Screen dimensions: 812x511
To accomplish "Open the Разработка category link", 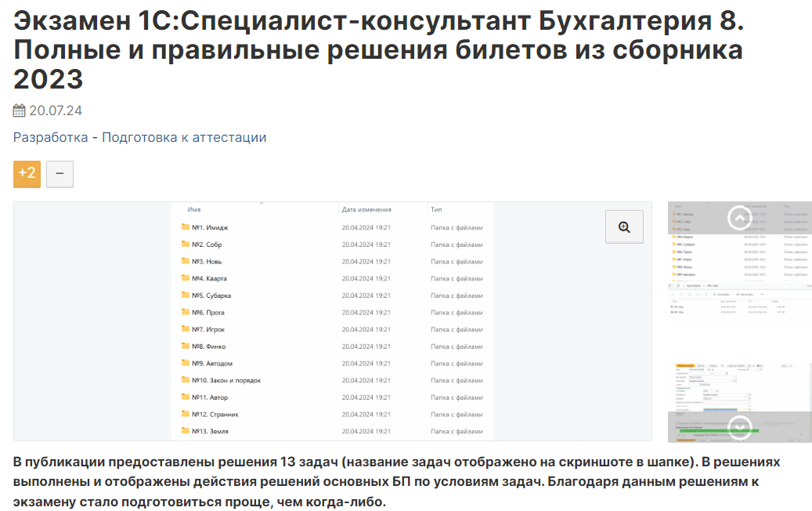I will tap(50, 137).
